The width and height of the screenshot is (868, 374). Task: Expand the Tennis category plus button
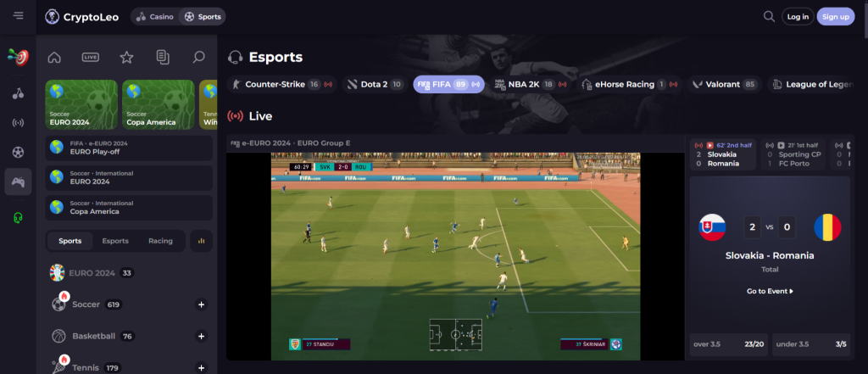[x=202, y=368]
